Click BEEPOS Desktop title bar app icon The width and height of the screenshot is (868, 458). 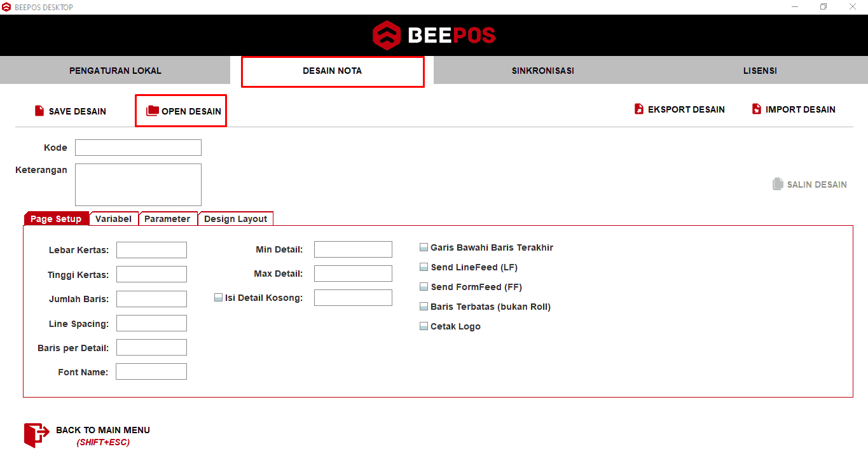coord(6,7)
